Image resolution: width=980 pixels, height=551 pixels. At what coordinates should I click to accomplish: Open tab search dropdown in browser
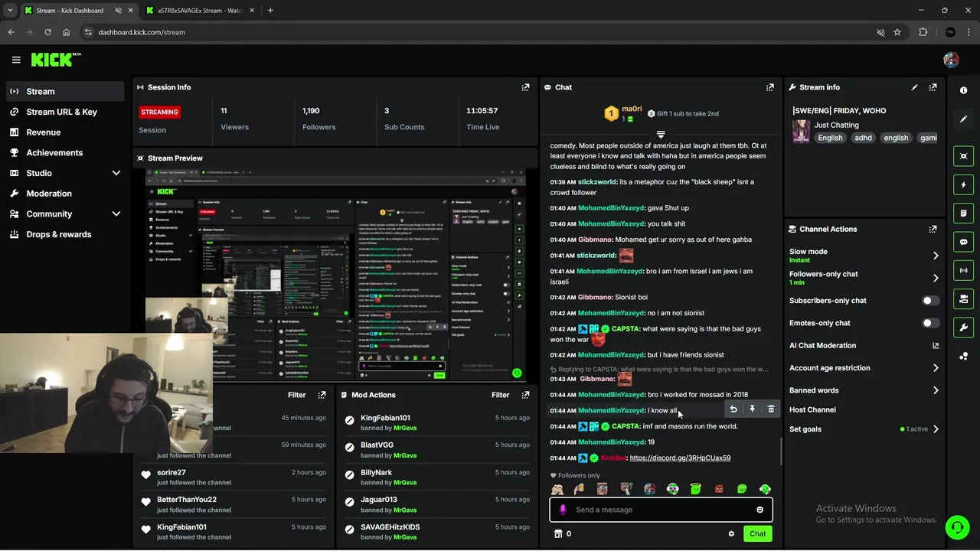click(x=10, y=10)
